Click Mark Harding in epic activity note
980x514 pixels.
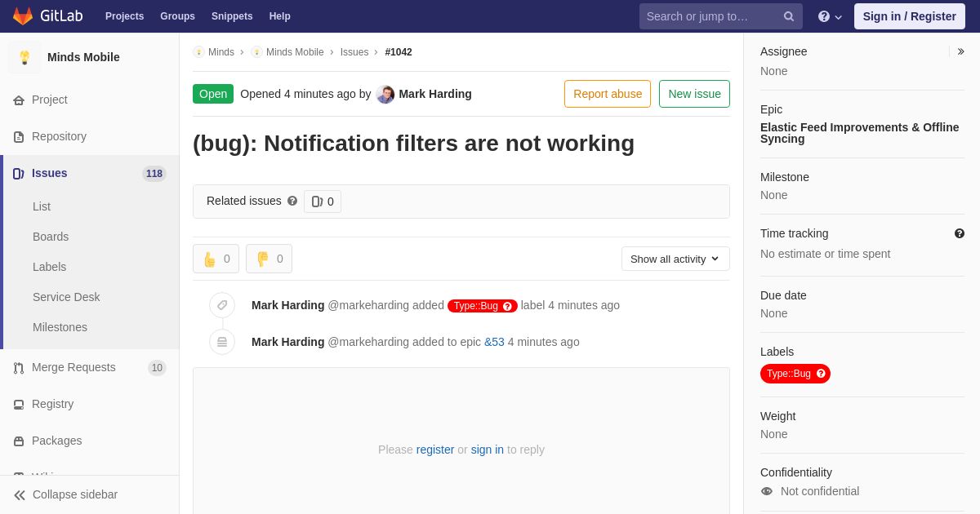tap(288, 342)
